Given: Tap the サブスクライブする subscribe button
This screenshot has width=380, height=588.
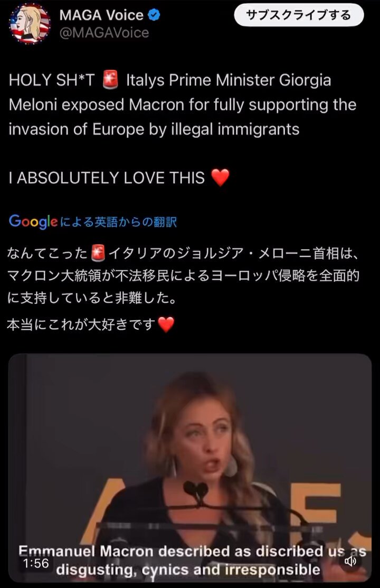Looking at the screenshot, I should click(299, 15).
